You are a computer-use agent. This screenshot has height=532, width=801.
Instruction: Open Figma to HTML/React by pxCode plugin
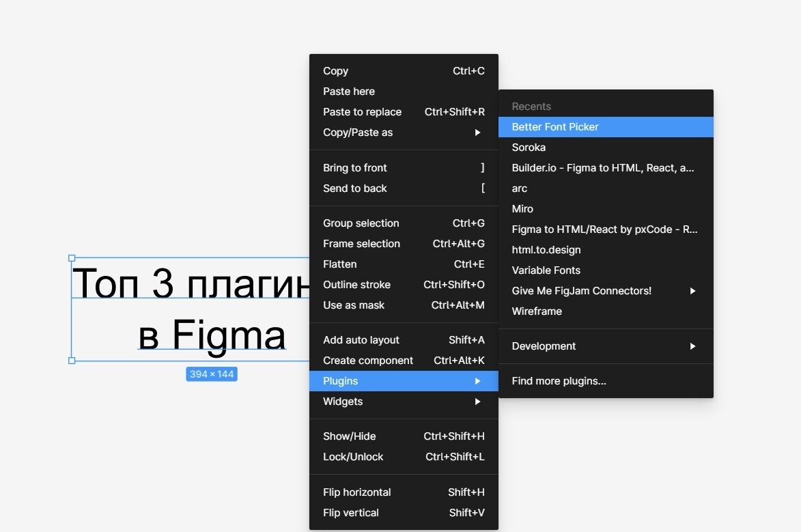click(x=606, y=229)
